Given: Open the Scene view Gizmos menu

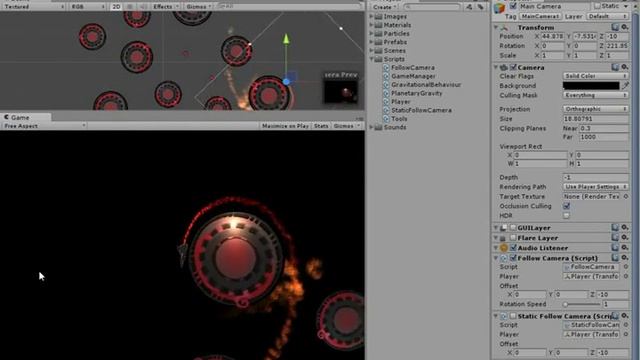Looking at the screenshot, I should (x=199, y=7).
